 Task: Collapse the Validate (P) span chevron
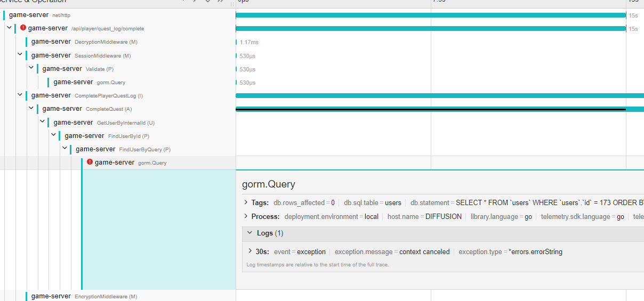tap(31, 68)
